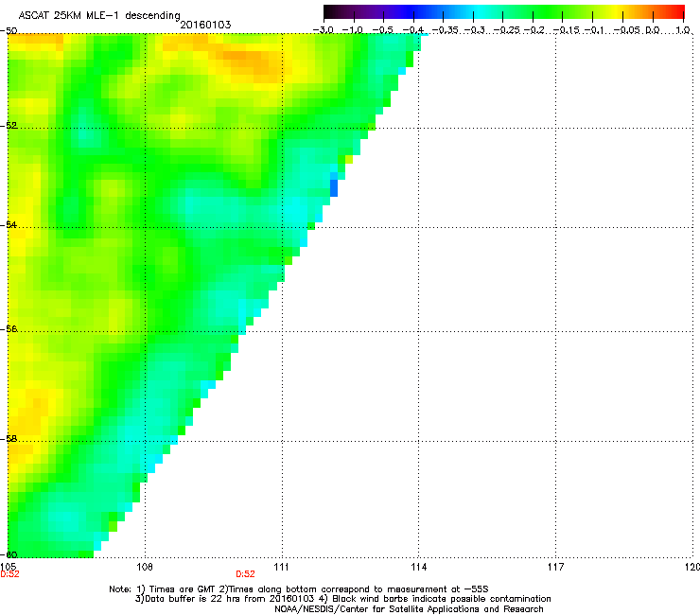Click the -52 latitude axis label
Screen dimensions: 700x615
pos(9,126)
